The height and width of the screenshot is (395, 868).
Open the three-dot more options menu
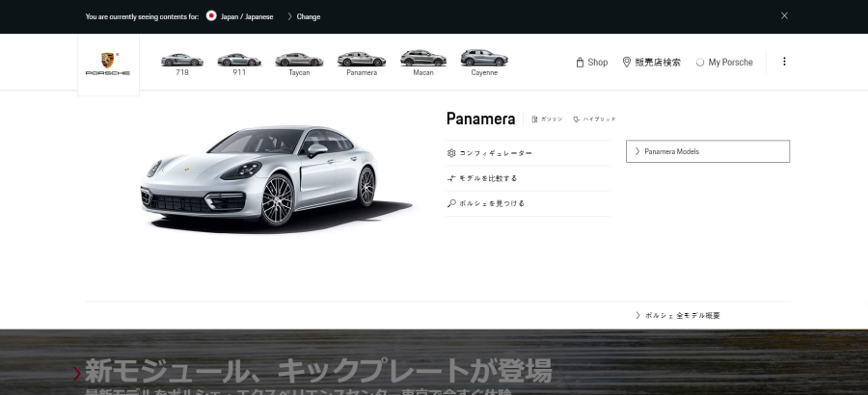784,62
